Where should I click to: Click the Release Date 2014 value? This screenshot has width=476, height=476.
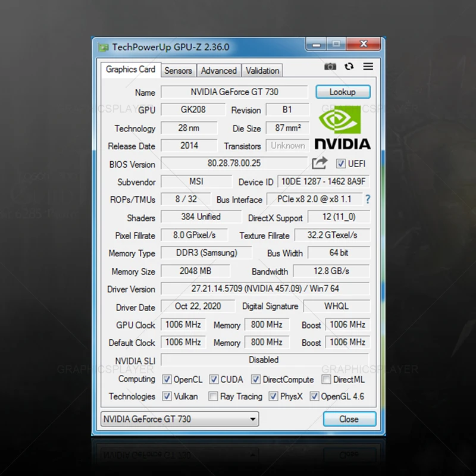pyautogui.click(x=189, y=145)
